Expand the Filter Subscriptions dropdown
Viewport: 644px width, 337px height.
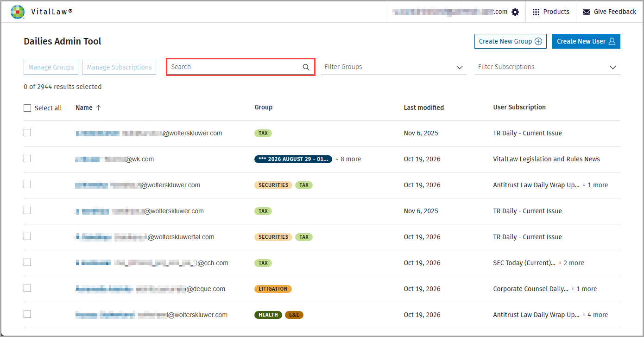(x=547, y=67)
